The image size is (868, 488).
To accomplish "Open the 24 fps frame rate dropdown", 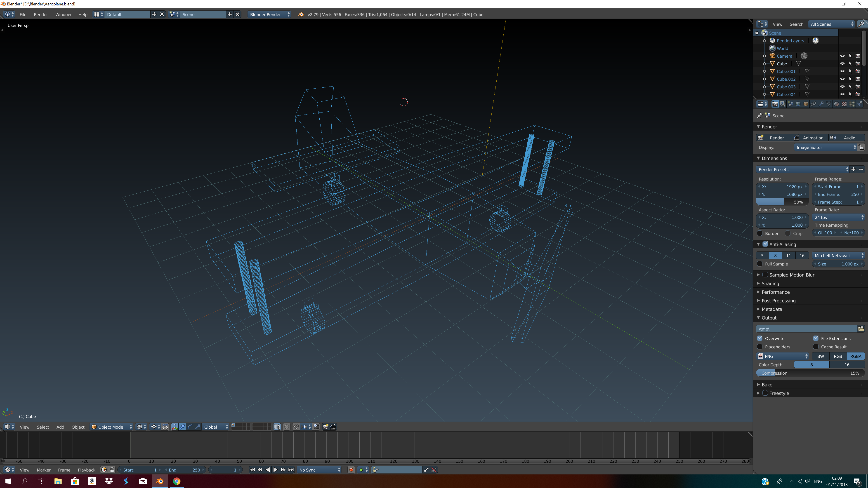I will pos(838,217).
